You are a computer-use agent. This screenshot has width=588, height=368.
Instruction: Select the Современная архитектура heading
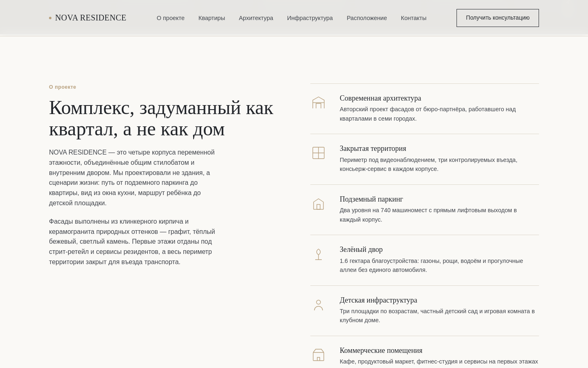(380, 98)
